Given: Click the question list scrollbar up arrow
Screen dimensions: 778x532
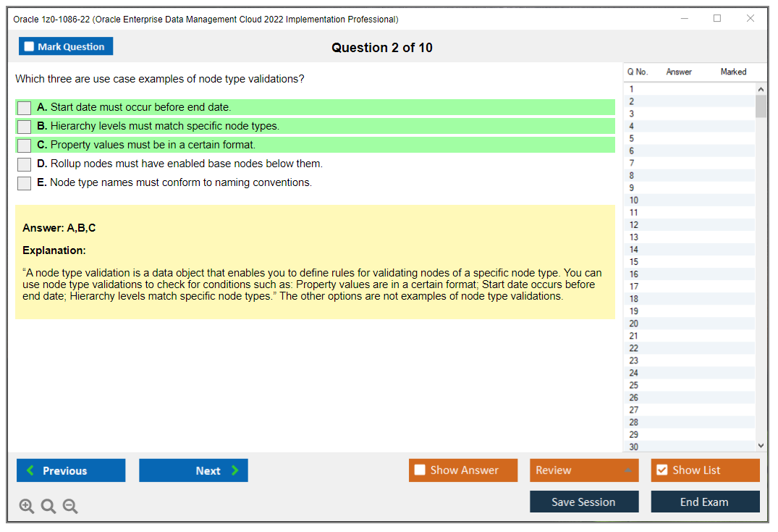Looking at the screenshot, I should click(x=761, y=88).
